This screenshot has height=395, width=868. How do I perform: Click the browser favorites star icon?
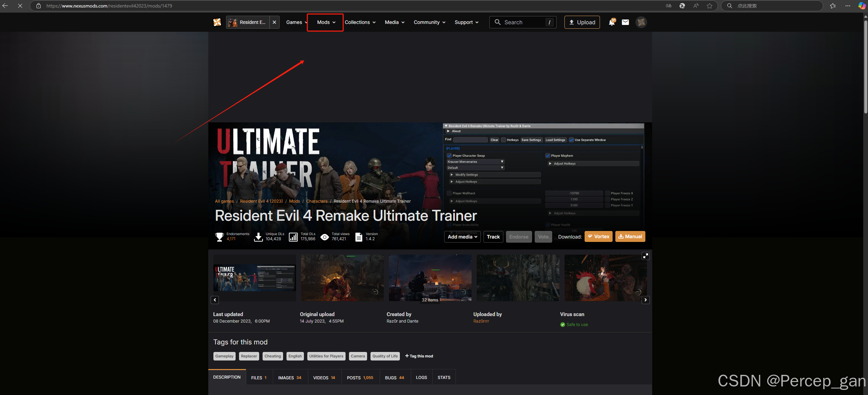click(x=710, y=6)
